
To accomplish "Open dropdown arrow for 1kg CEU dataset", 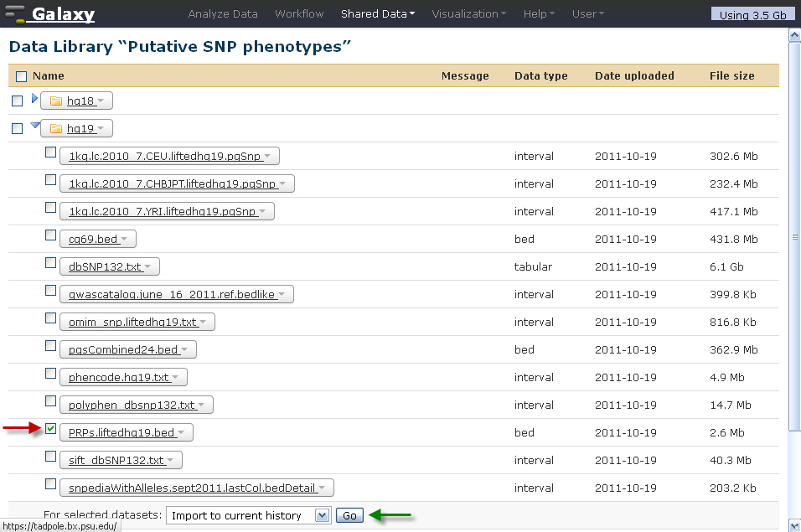I will click(x=267, y=156).
